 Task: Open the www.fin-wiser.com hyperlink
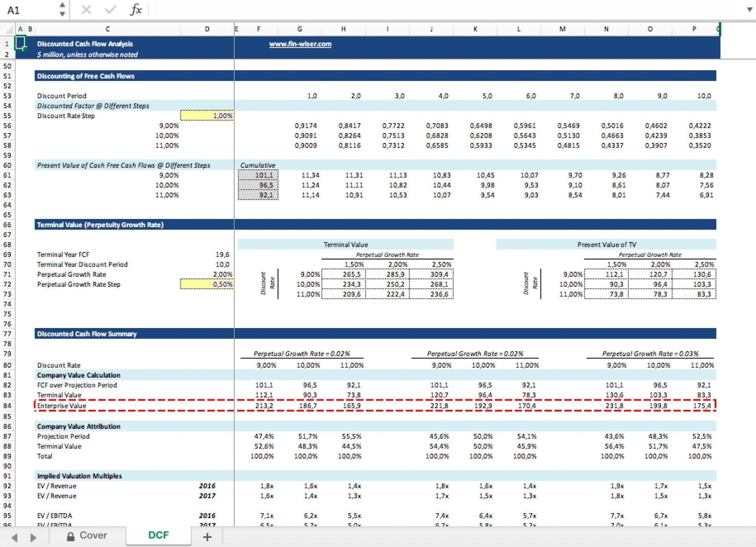(300, 44)
